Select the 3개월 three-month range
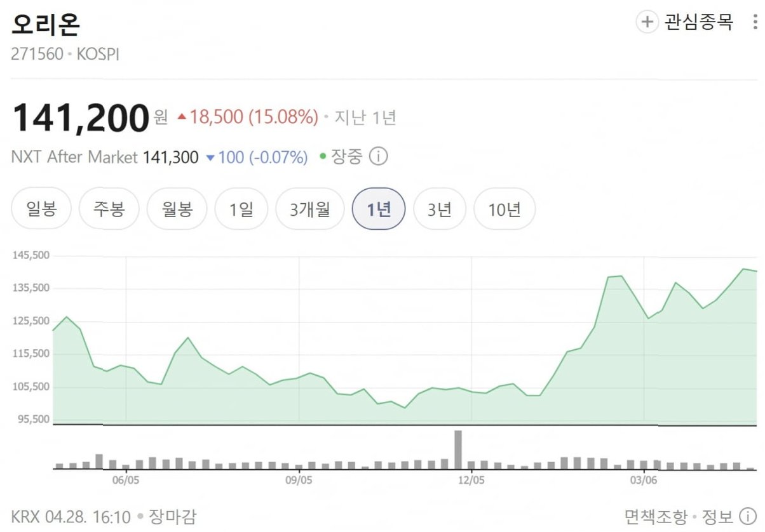Viewport: 765px width, 532px height. click(310, 209)
